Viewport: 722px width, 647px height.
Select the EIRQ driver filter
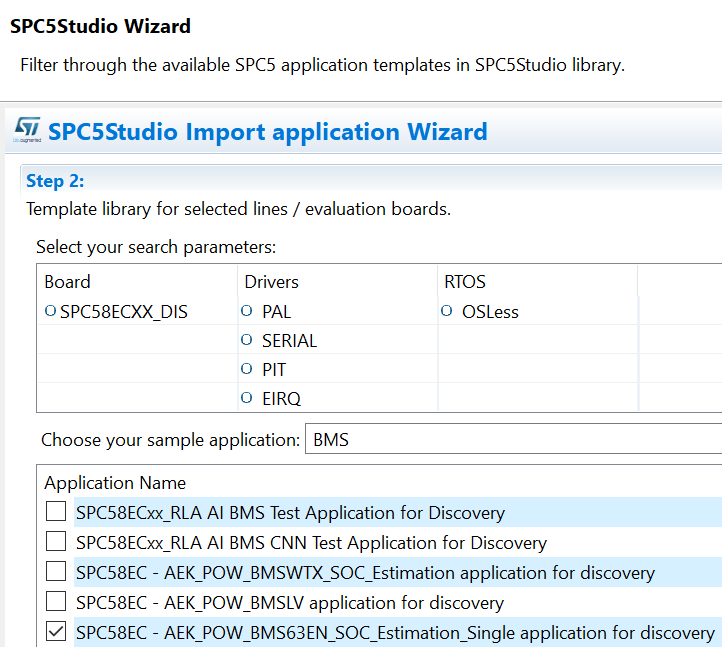coord(247,398)
